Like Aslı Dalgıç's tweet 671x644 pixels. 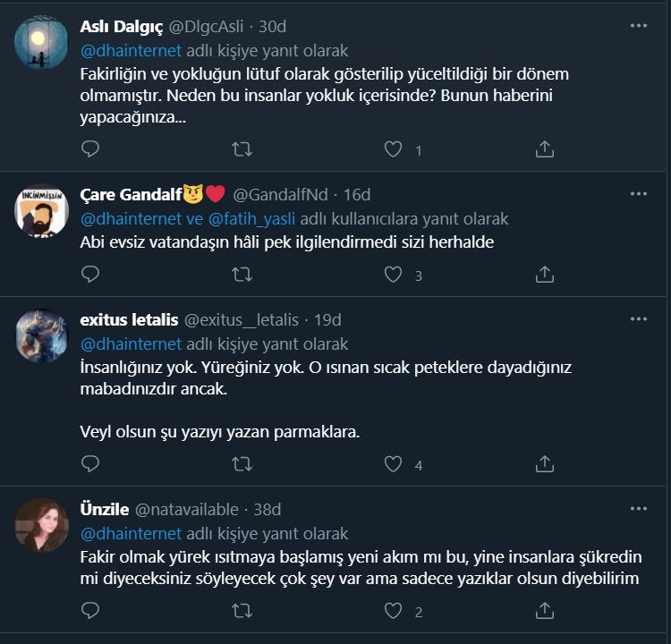(x=393, y=149)
